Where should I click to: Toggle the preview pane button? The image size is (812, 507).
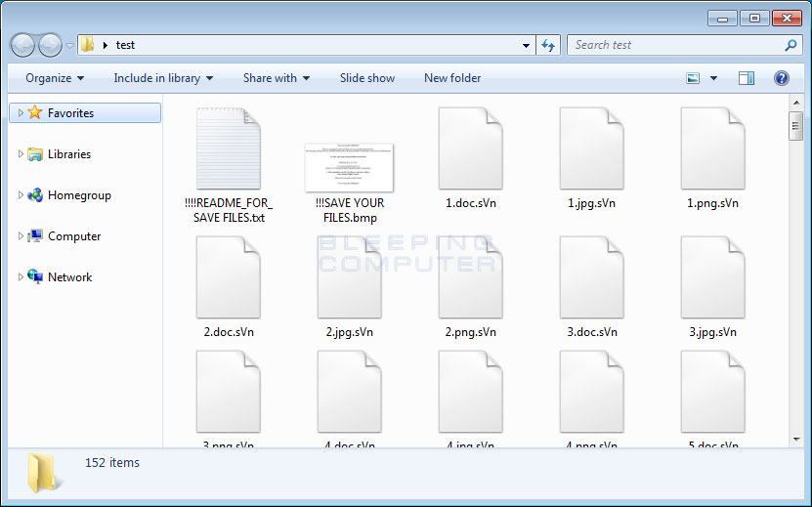tap(747, 78)
